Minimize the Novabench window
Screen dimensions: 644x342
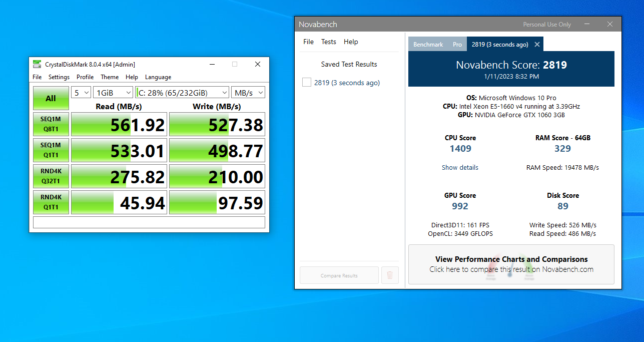[x=587, y=24]
